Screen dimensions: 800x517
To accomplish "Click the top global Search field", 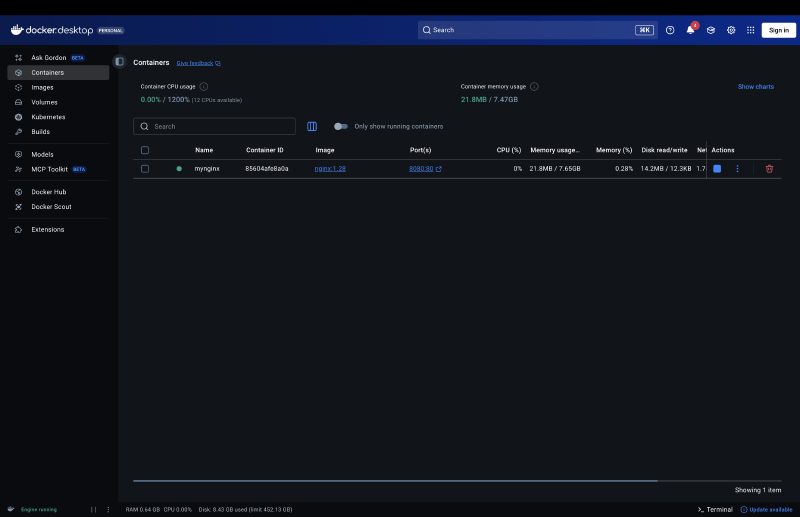I will pos(537,30).
